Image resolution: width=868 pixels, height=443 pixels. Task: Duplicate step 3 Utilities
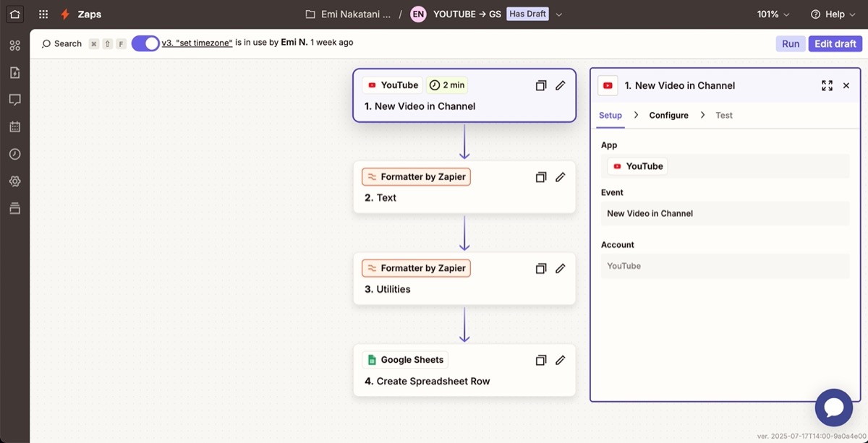pos(540,268)
